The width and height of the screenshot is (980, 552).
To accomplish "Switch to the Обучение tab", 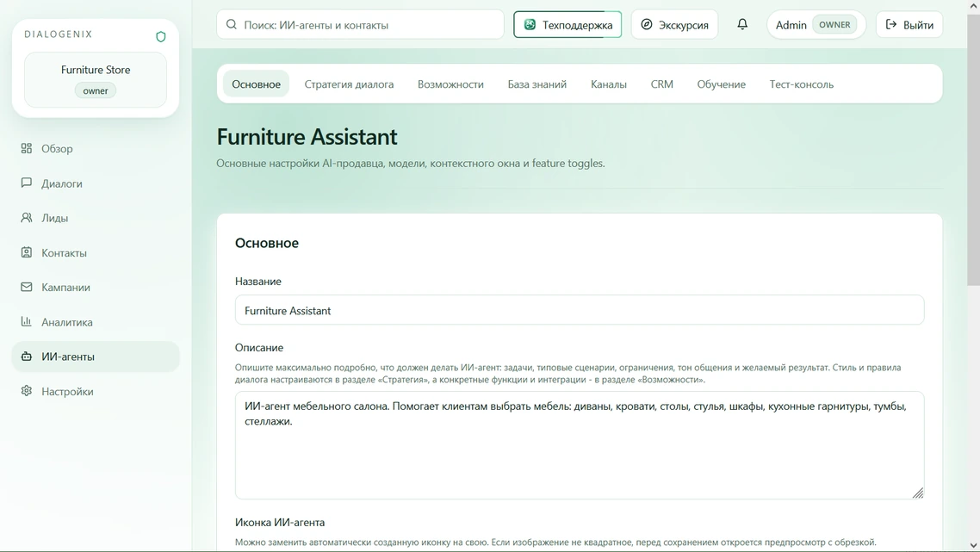I will 722,84.
